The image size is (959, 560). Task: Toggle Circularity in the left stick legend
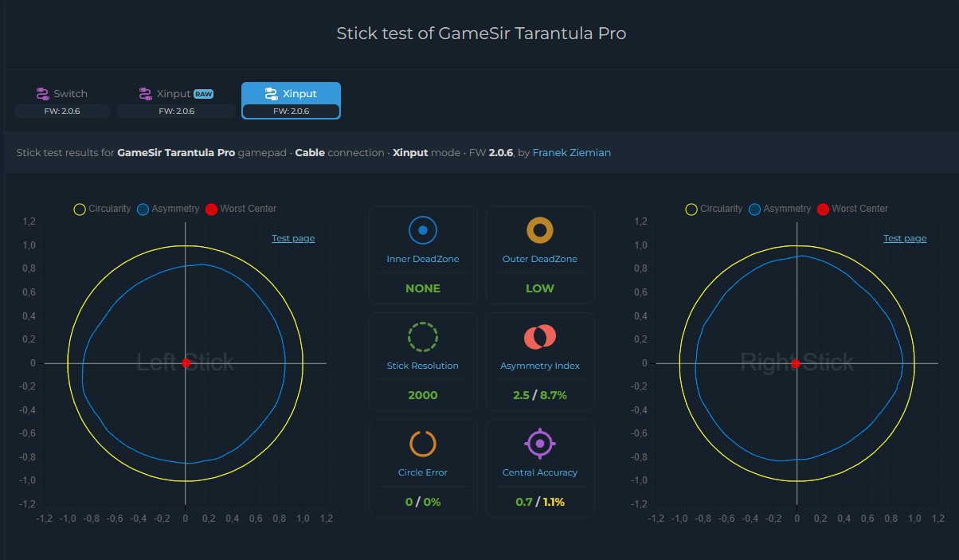(x=102, y=209)
